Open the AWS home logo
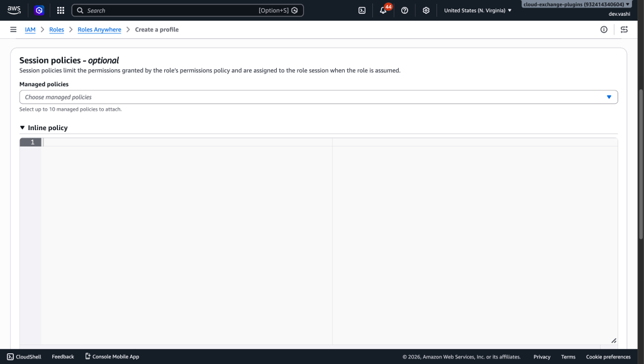Screen dimensions: 644x364 click(x=14, y=10)
